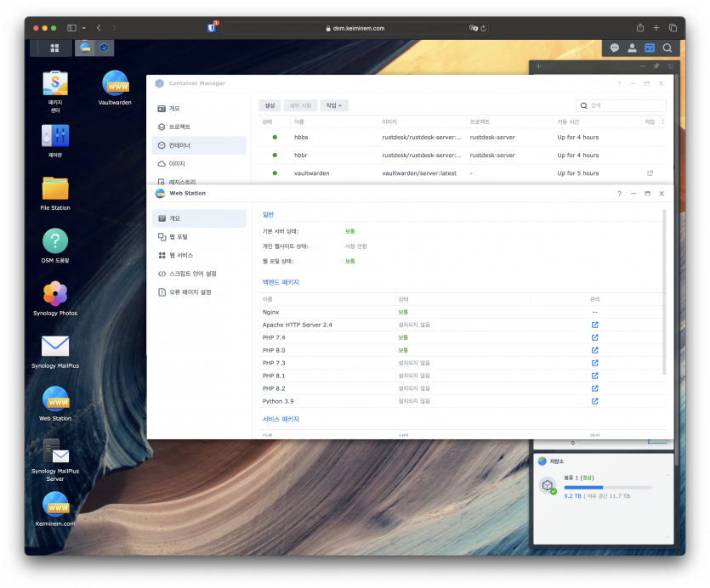Viewport: 710px width, 588px height.
Task: Select 웹 포털 in Web Station sidebar
Action: coord(178,237)
